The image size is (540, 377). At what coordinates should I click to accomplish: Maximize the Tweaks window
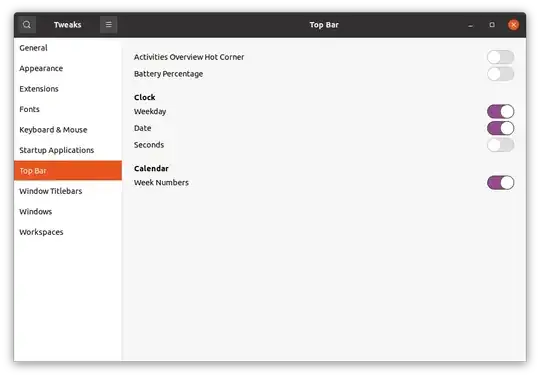click(492, 25)
